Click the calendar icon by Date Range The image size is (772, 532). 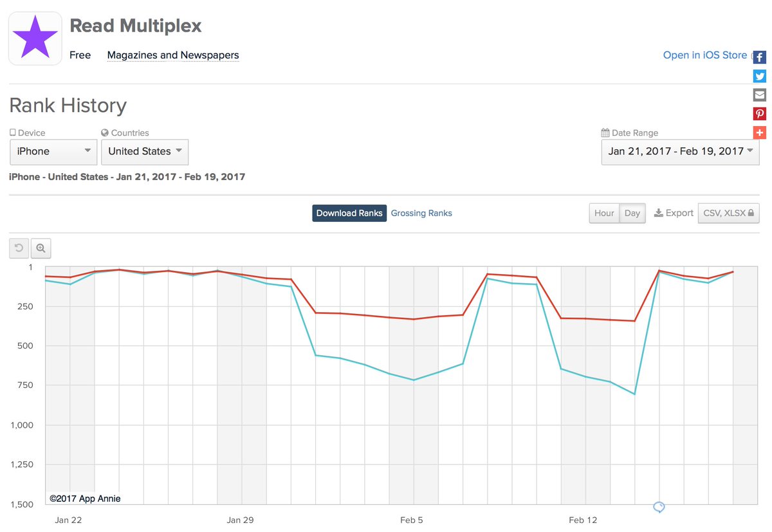605,133
